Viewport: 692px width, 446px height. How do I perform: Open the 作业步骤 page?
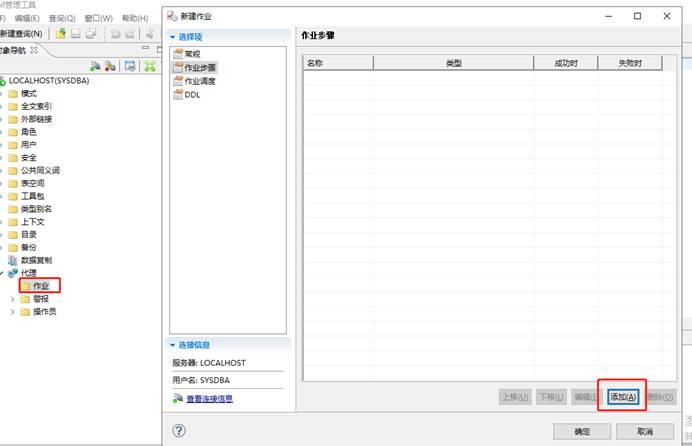tap(200, 67)
